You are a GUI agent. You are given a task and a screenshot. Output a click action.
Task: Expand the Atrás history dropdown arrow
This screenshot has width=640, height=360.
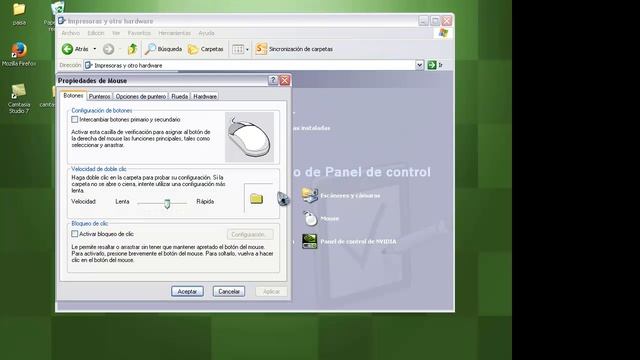pos(95,49)
